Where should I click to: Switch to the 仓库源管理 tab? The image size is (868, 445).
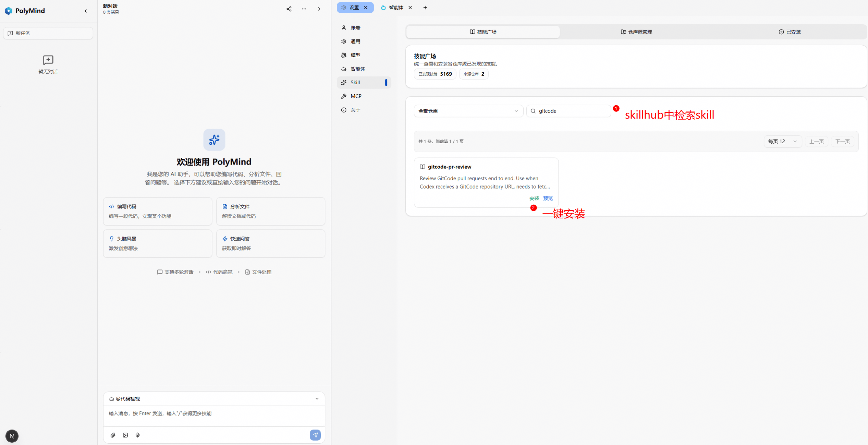click(x=636, y=32)
